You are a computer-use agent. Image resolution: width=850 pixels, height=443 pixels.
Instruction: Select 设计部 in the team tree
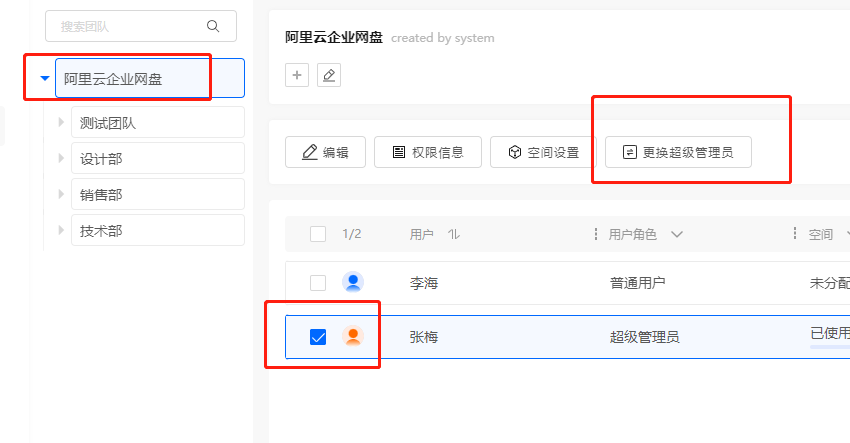(158, 158)
